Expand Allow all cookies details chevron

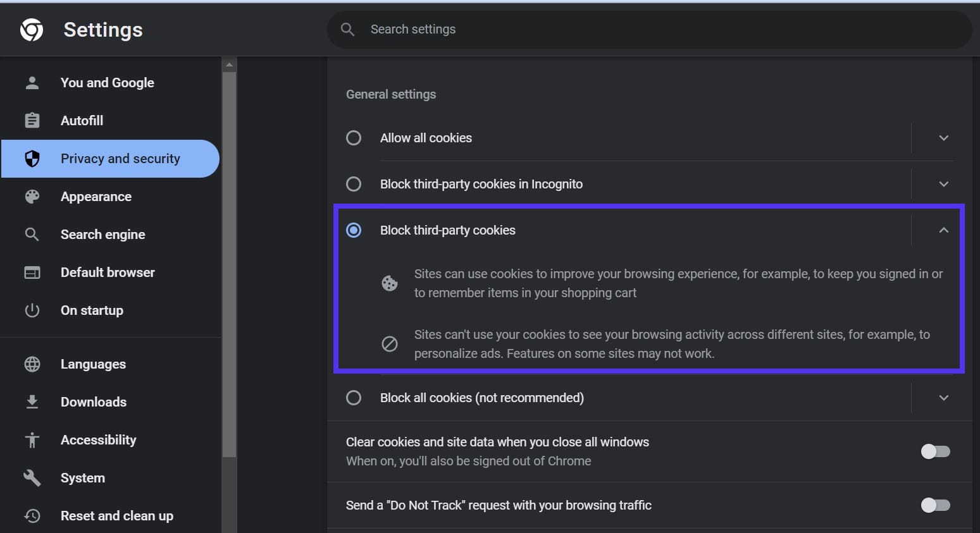[x=944, y=138]
